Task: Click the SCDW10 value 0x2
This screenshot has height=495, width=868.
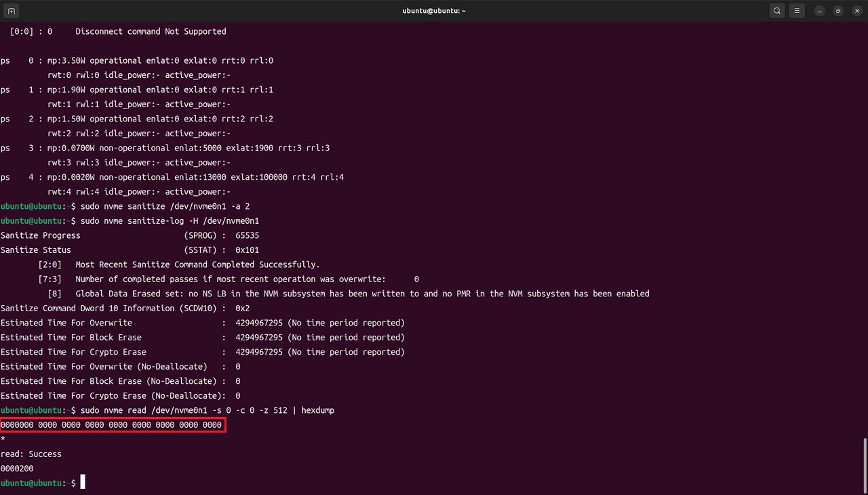Action: coord(243,309)
